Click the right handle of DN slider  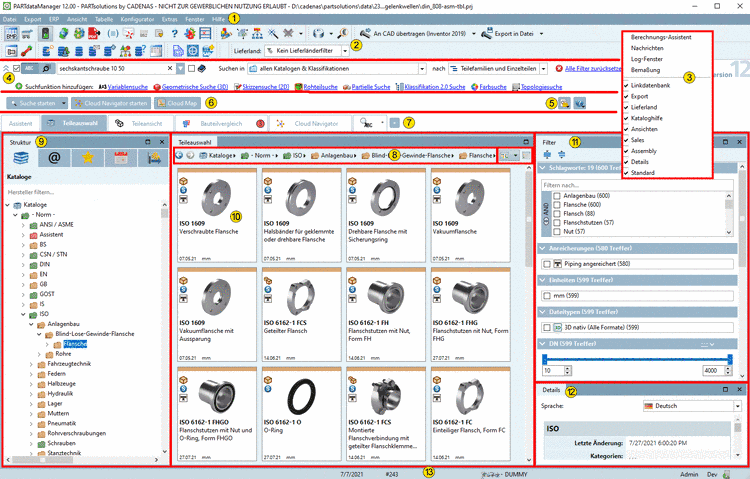click(x=730, y=359)
